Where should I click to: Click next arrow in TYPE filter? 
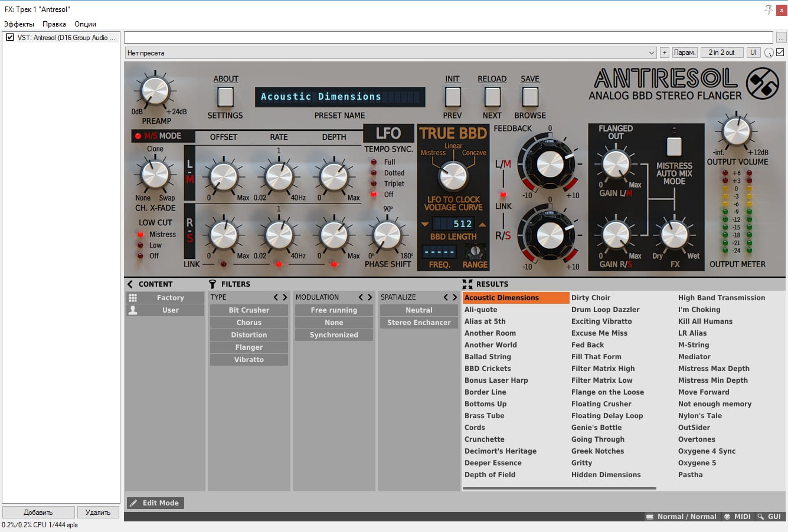click(285, 297)
